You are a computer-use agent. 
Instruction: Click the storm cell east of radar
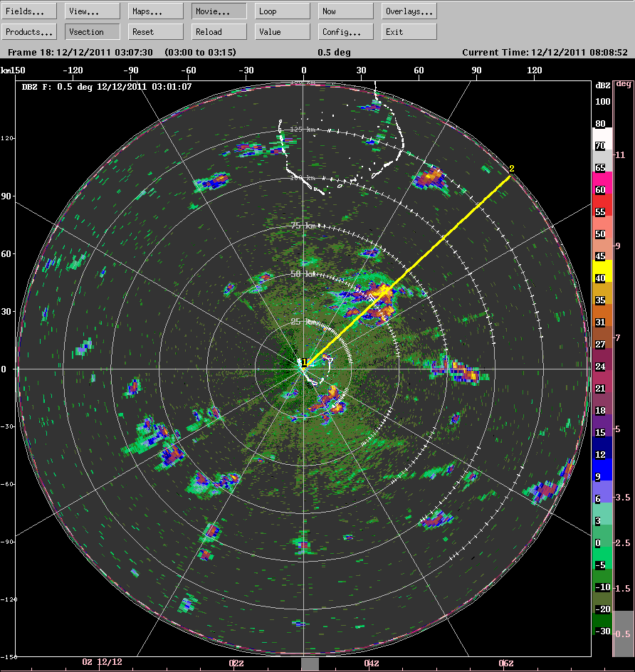pos(458,370)
